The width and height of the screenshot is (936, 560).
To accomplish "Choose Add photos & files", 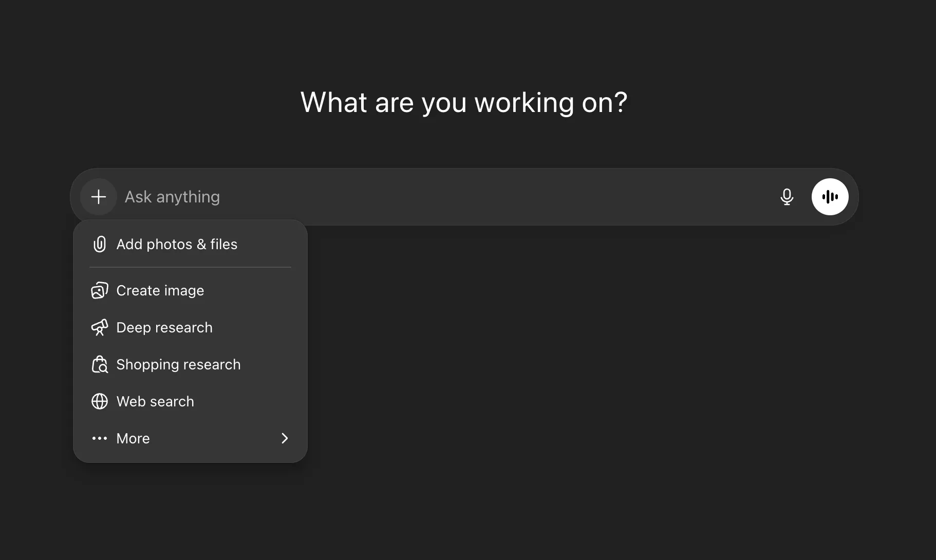I will [177, 244].
